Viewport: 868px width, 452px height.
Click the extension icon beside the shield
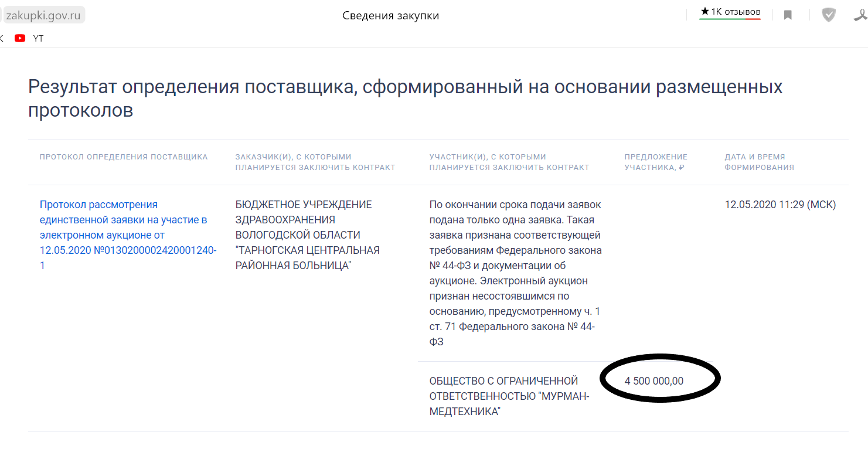860,15
